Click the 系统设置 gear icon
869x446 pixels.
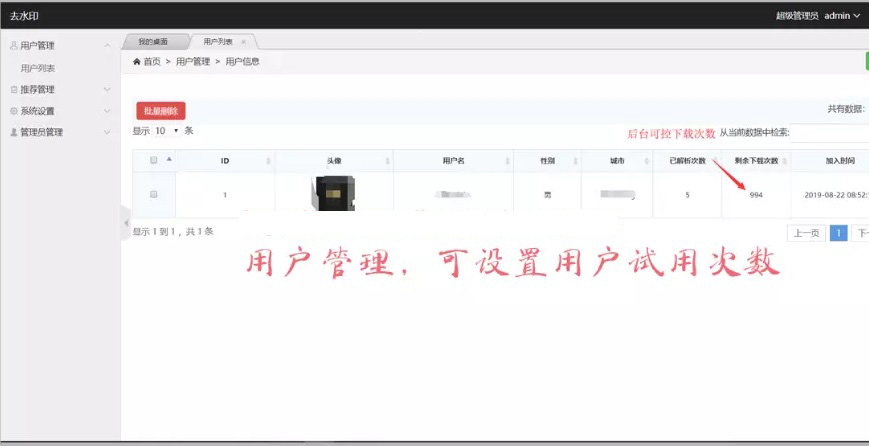(x=14, y=111)
